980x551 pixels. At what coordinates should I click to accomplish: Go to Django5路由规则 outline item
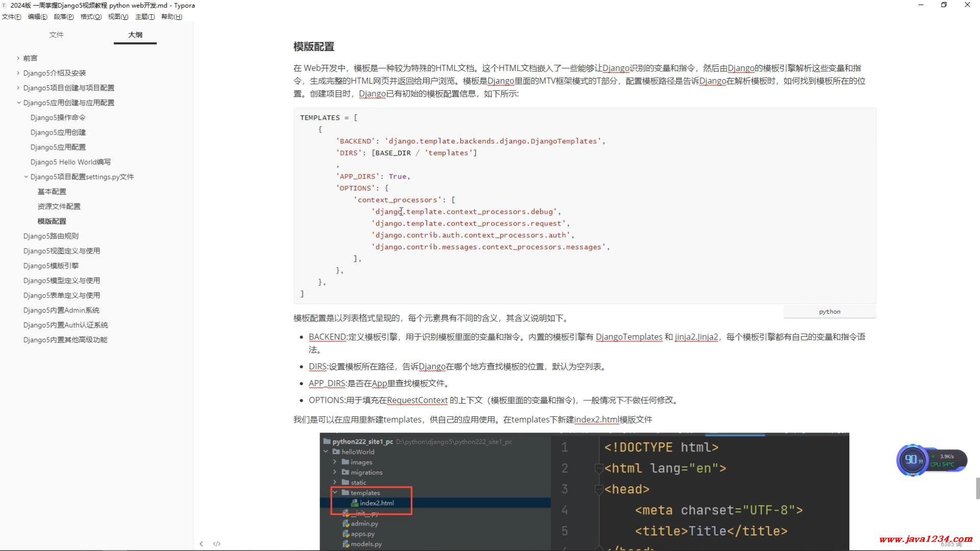(51, 236)
